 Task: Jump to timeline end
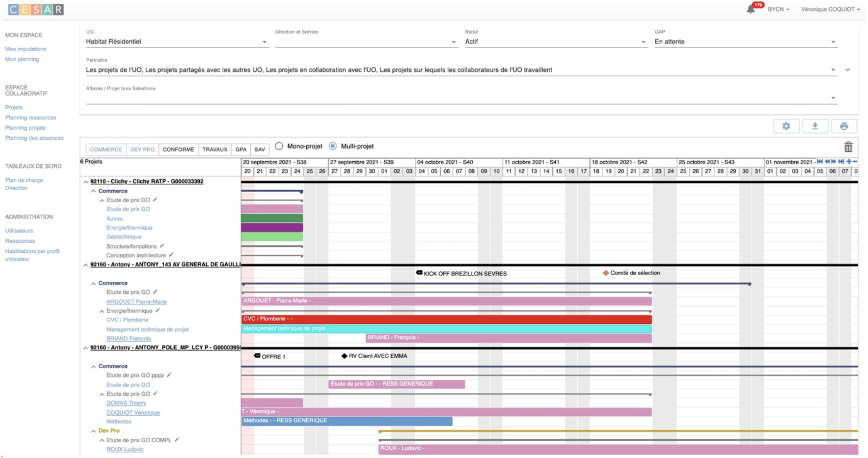pyautogui.click(x=841, y=161)
